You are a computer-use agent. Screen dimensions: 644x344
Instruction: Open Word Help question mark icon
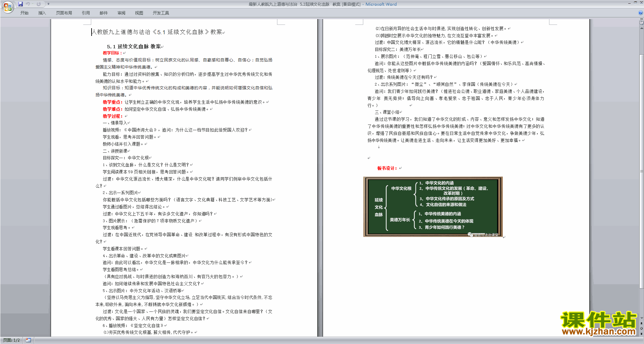(641, 13)
